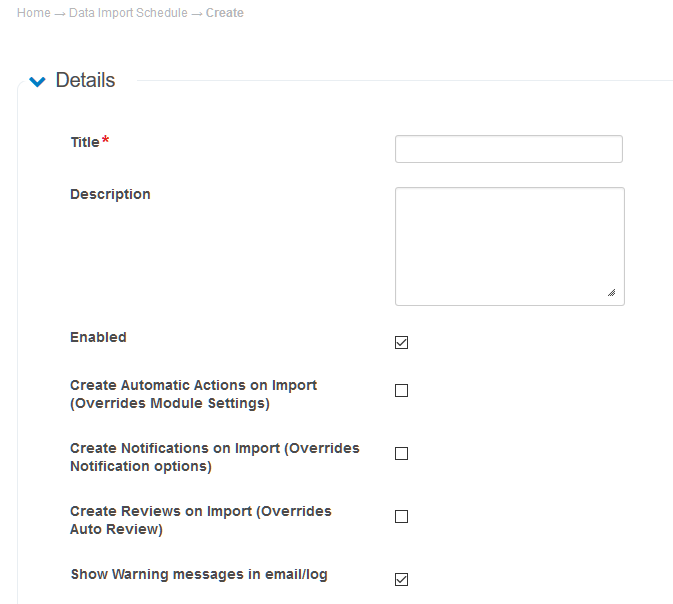Enable Create Automatic Actions on Import
The image size is (673, 604).
[402, 391]
